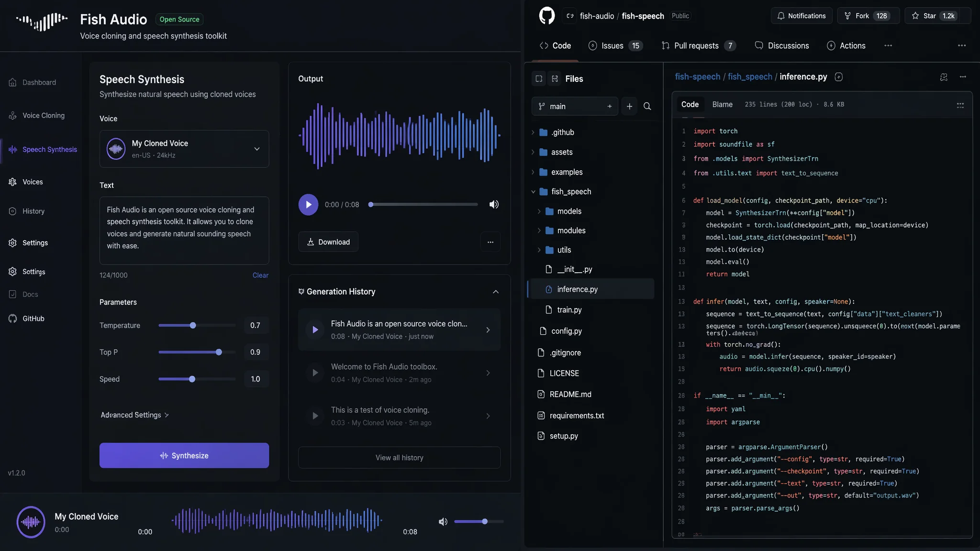The image size is (980, 551).
Task: Search files with the magnifier icon
Action: (x=647, y=106)
